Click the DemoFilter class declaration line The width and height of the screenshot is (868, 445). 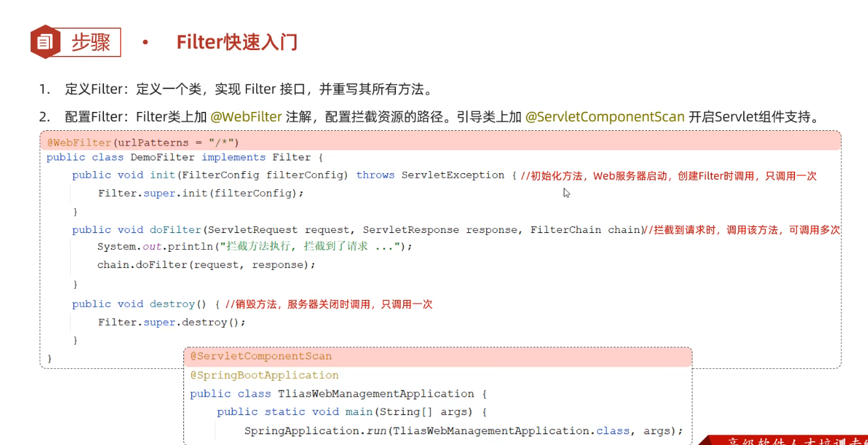coord(185,157)
